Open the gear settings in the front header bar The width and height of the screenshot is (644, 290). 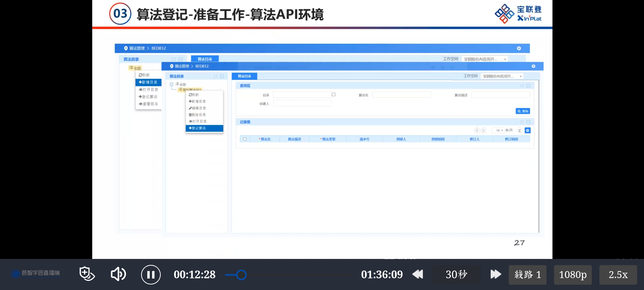point(533,66)
